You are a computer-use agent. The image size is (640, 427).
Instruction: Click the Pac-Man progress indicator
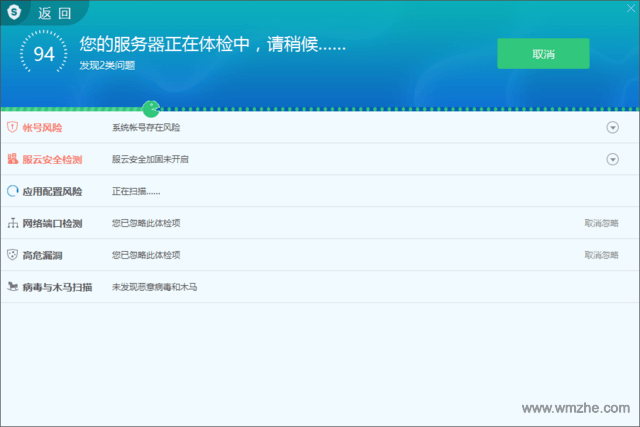[x=151, y=109]
